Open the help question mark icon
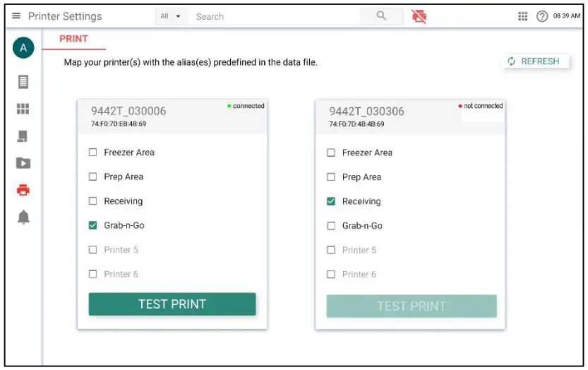Viewport: 588px width, 370px height. tap(542, 16)
